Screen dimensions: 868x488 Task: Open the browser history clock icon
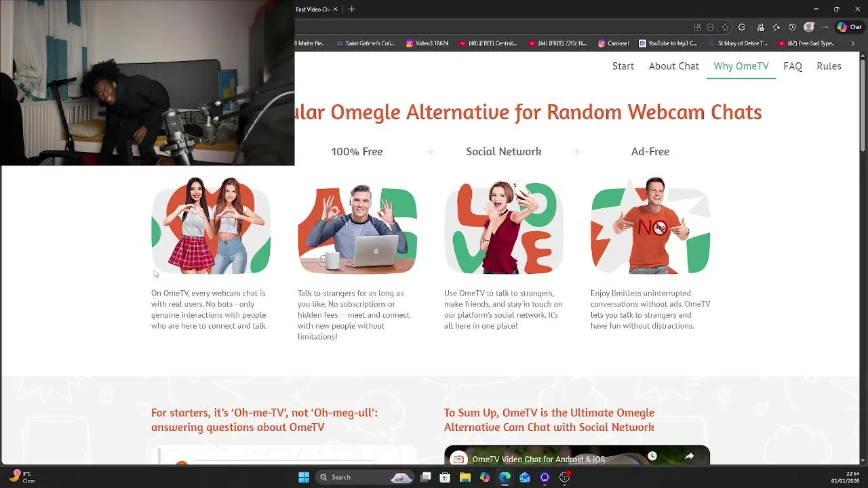(792, 27)
